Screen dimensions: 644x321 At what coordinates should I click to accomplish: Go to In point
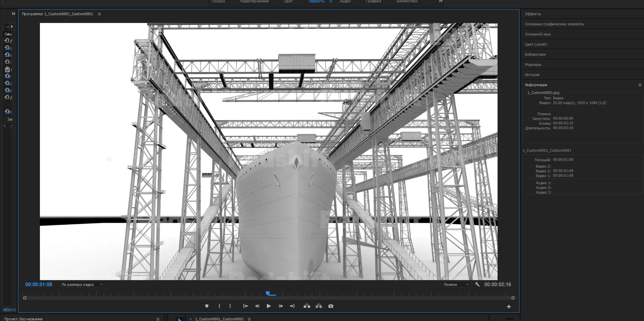[245, 306]
